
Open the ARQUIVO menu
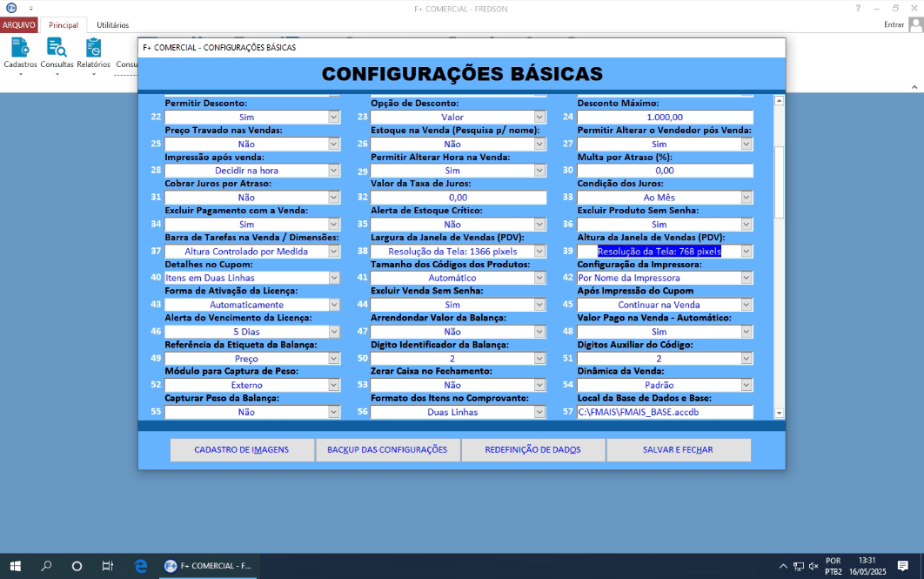[19, 25]
